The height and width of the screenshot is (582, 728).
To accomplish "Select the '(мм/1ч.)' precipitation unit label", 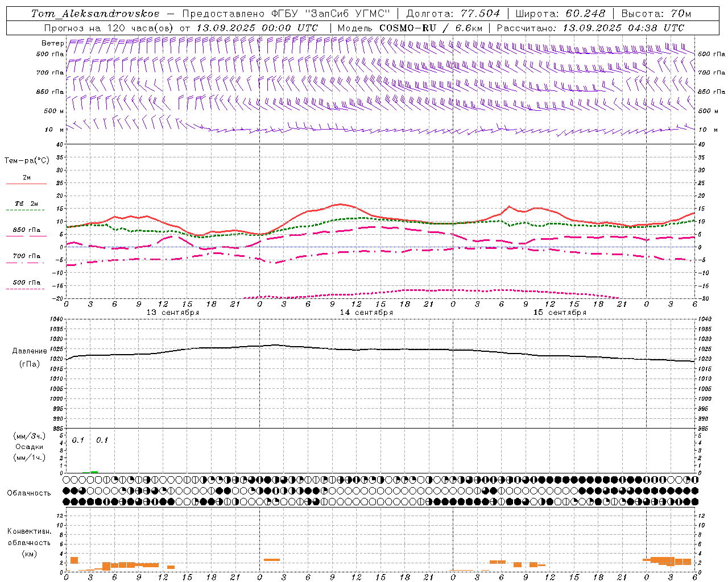I will pyautogui.click(x=30, y=458).
